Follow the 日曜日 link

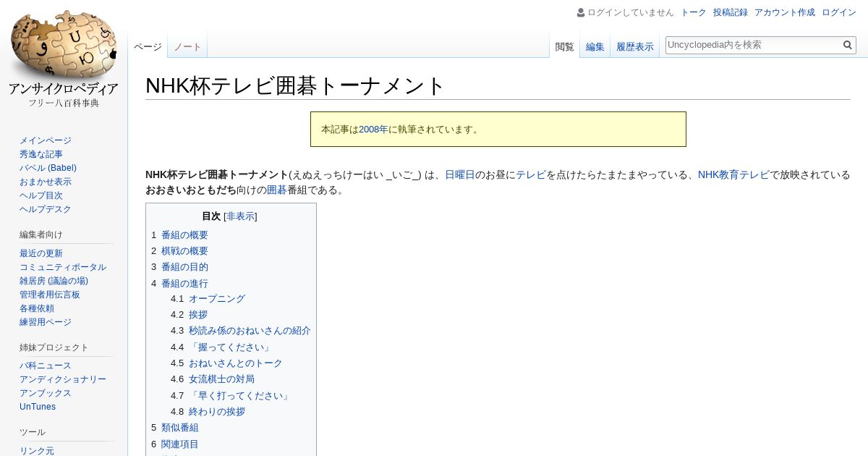click(460, 174)
